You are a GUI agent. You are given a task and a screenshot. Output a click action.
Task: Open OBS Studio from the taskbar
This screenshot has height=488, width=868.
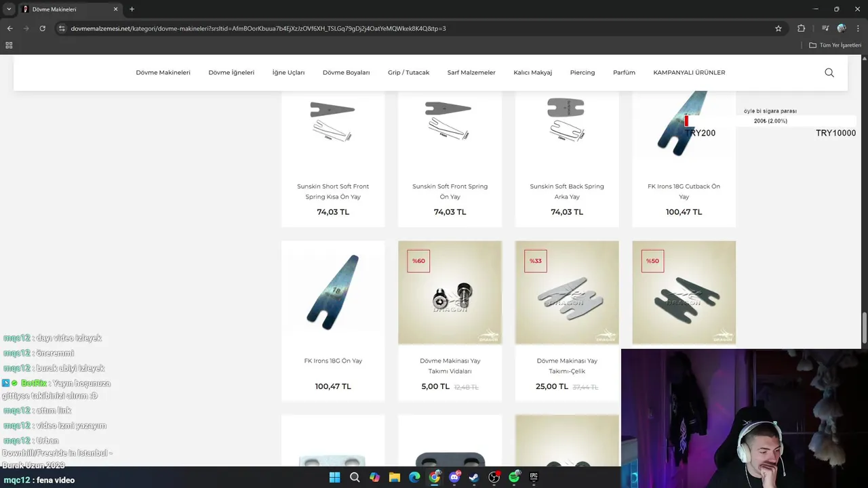(x=494, y=477)
